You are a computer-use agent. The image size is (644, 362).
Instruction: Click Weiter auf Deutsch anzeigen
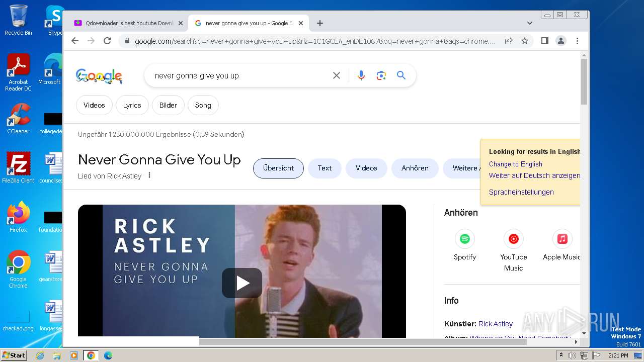[534, 175]
